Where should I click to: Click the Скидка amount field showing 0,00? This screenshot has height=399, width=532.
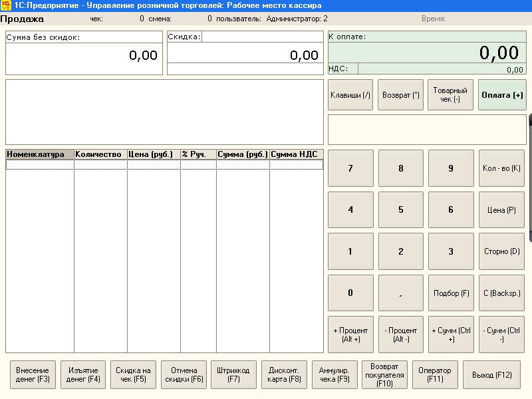tap(245, 53)
